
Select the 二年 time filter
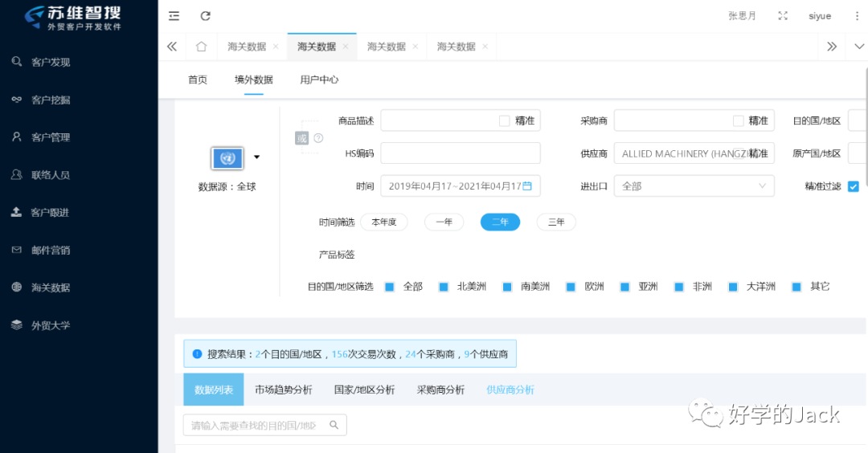(x=501, y=222)
